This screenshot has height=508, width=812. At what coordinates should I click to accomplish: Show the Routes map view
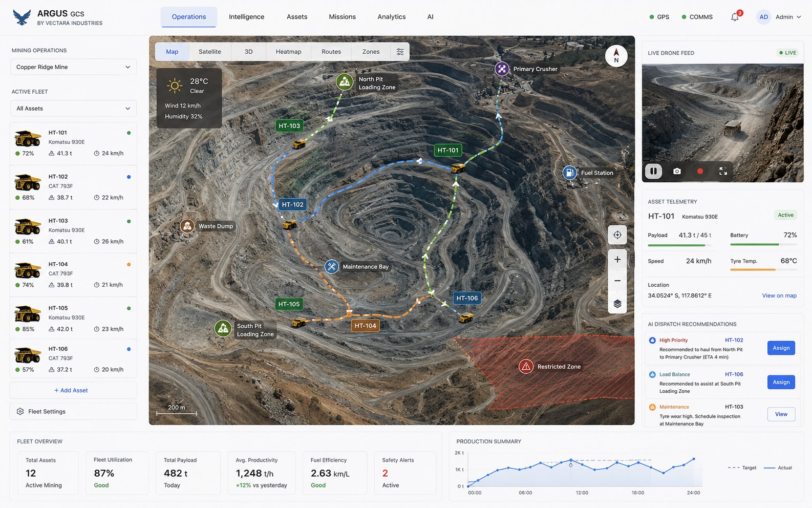click(331, 52)
